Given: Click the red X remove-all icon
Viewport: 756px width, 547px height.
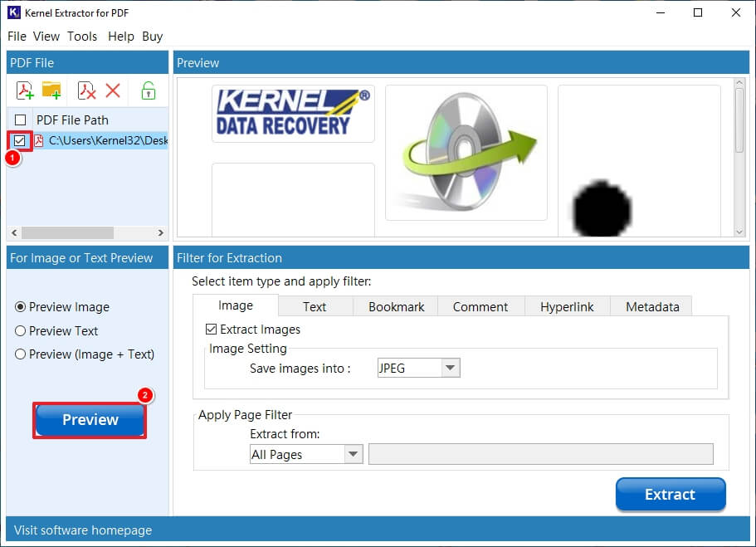Looking at the screenshot, I should (113, 90).
